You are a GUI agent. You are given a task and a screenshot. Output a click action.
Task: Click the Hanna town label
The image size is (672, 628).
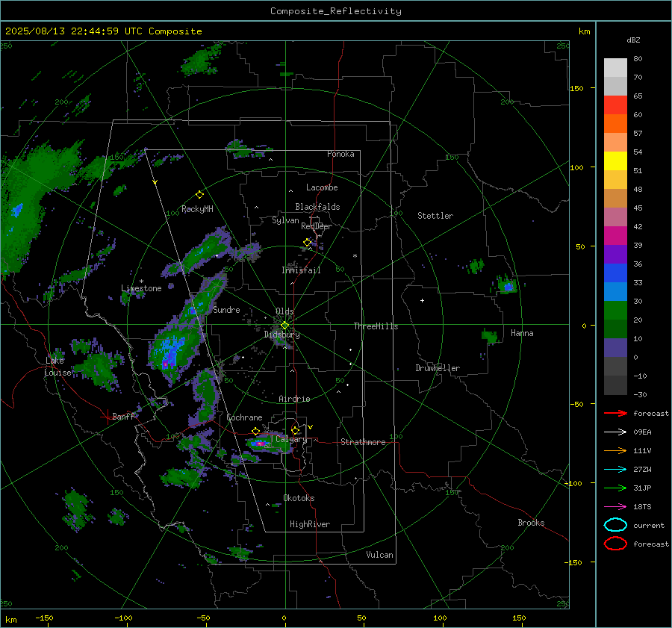[522, 333]
